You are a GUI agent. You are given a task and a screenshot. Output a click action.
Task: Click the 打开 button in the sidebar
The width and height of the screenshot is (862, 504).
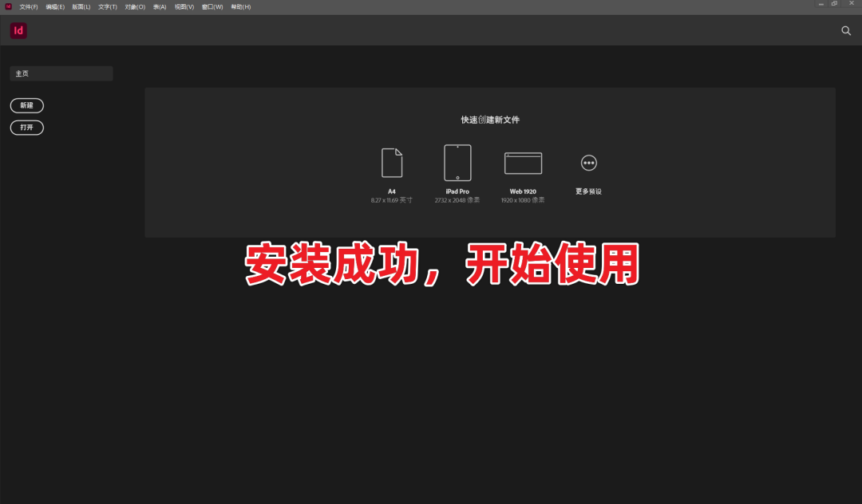pyautogui.click(x=26, y=128)
